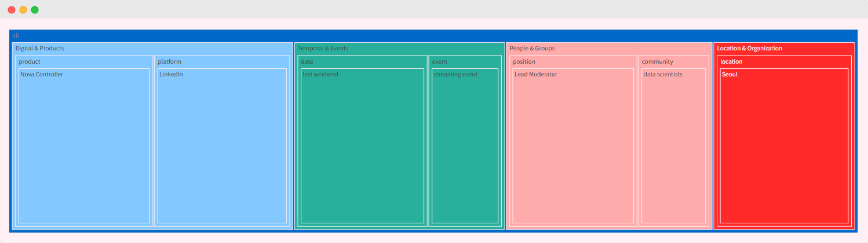Select the 'community' category header
Image resolution: width=868 pixels, height=243 pixels.
tap(673, 61)
